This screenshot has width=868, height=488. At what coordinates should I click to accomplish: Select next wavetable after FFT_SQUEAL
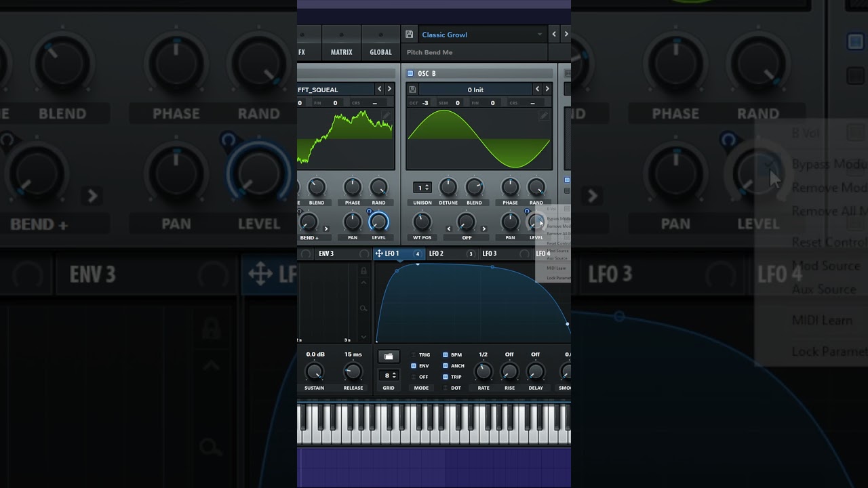(389, 89)
